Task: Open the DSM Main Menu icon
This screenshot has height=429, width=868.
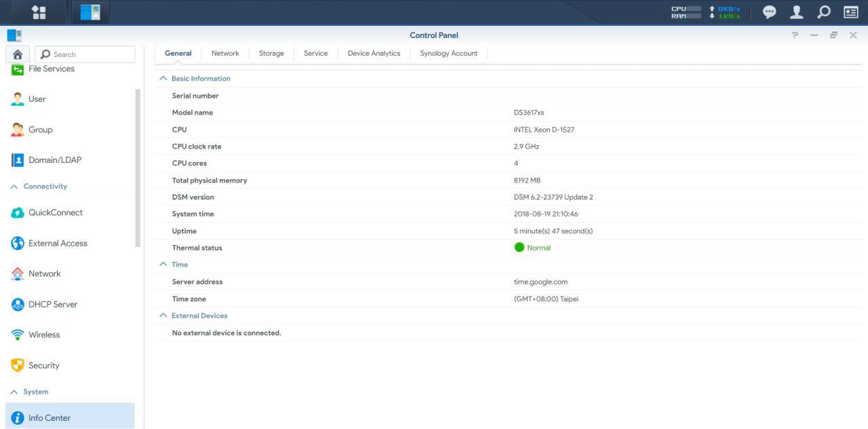Action: pyautogui.click(x=39, y=12)
